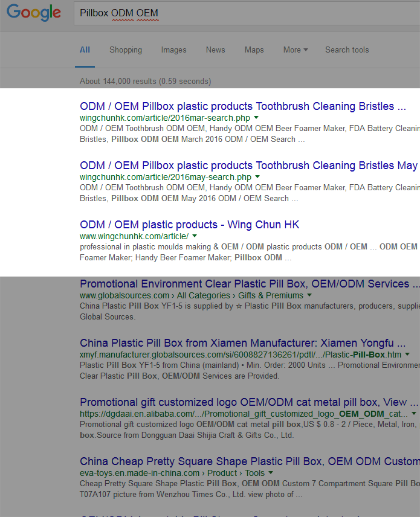Open Promotional Environment Clear Plastic Pill Box result

(250, 283)
